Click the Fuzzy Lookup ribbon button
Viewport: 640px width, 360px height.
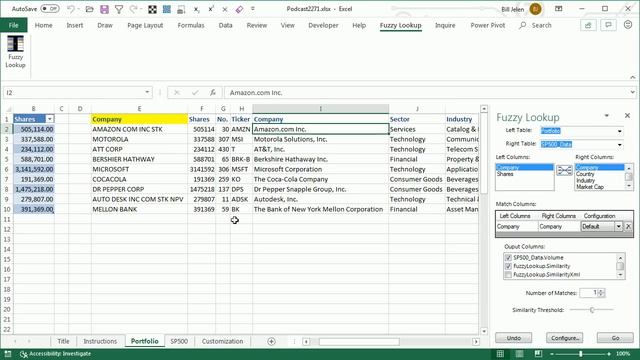pos(16,52)
